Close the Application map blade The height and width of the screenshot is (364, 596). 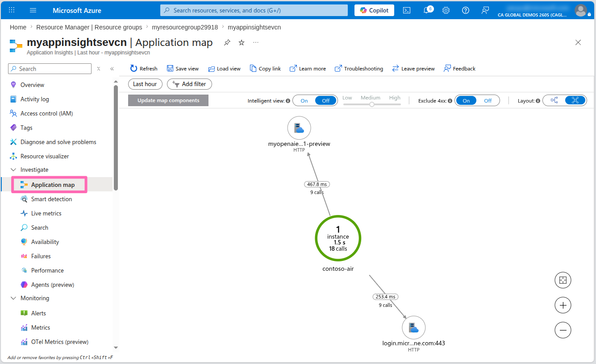click(x=578, y=42)
